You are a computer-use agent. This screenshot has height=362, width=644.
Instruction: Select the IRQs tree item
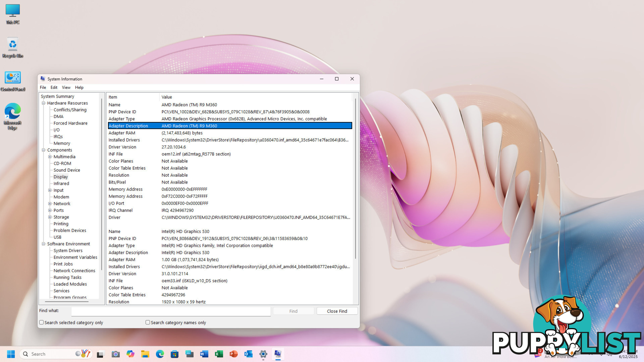coord(58,137)
